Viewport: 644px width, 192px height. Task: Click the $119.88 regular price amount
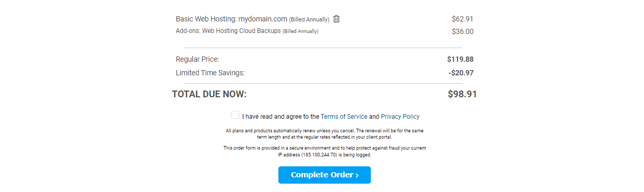[x=460, y=59]
